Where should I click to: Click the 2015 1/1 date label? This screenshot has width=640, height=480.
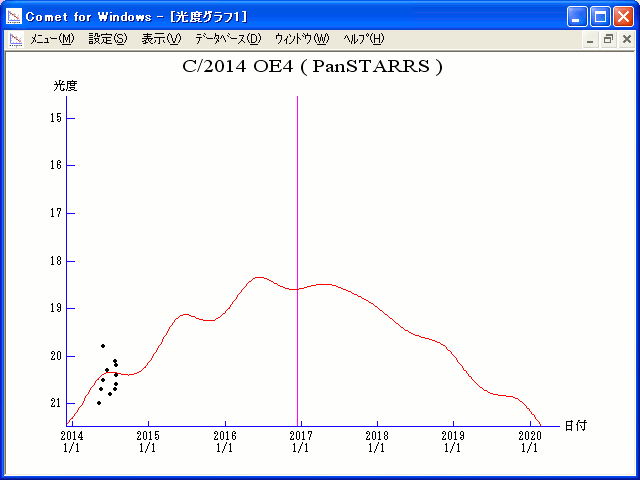pos(148,442)
